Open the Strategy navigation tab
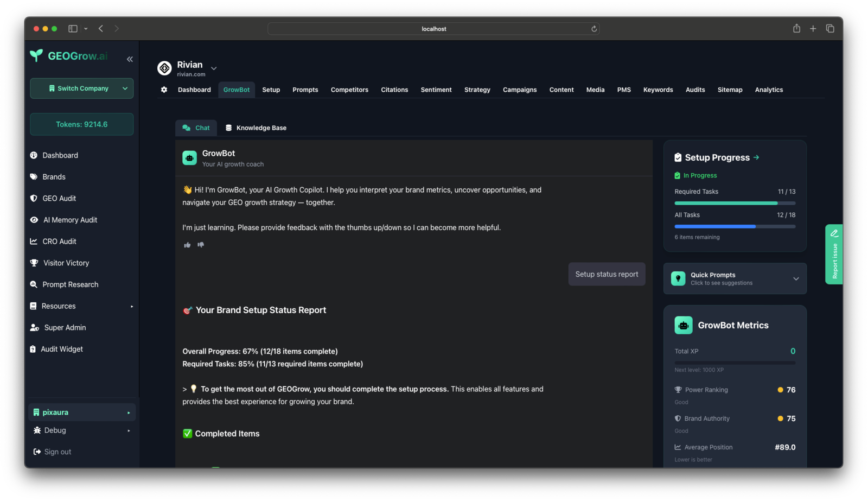 (477, 90)
